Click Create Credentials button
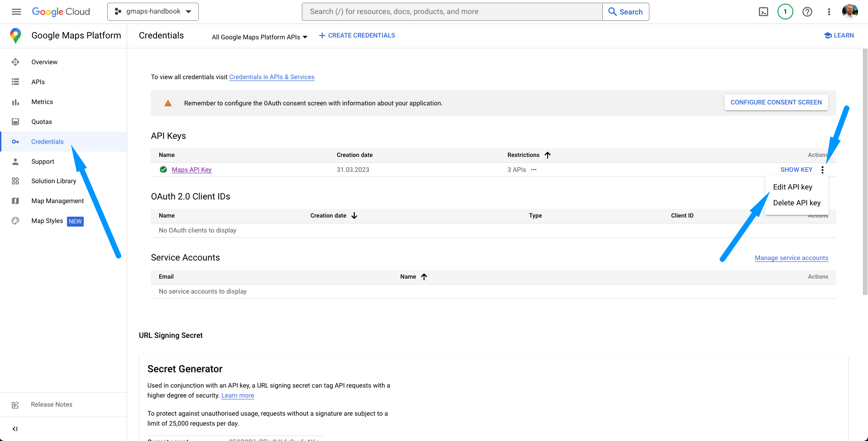Screen dimensions: 868x441 click(357, 35)
